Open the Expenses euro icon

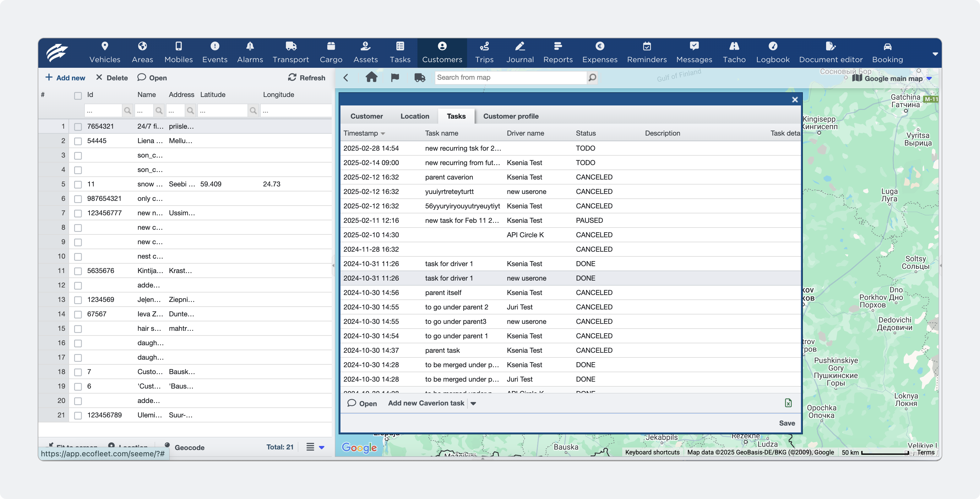600,46
